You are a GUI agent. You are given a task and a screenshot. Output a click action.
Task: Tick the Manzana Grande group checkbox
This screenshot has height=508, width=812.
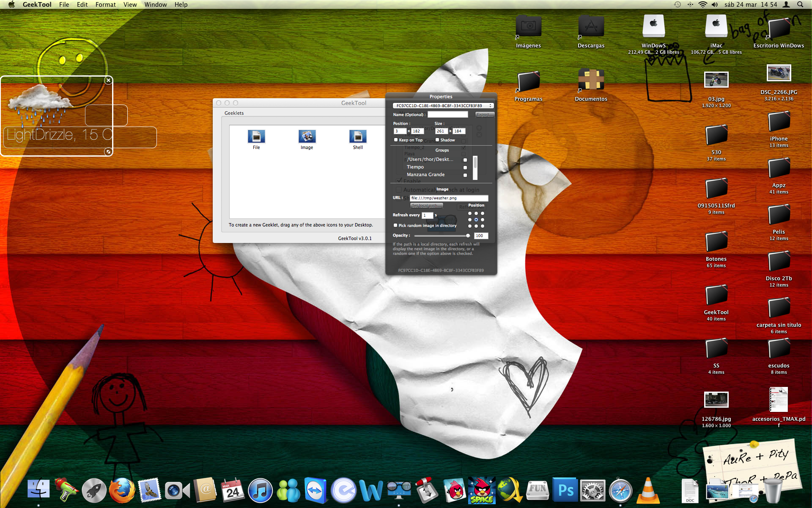point(465,175)
